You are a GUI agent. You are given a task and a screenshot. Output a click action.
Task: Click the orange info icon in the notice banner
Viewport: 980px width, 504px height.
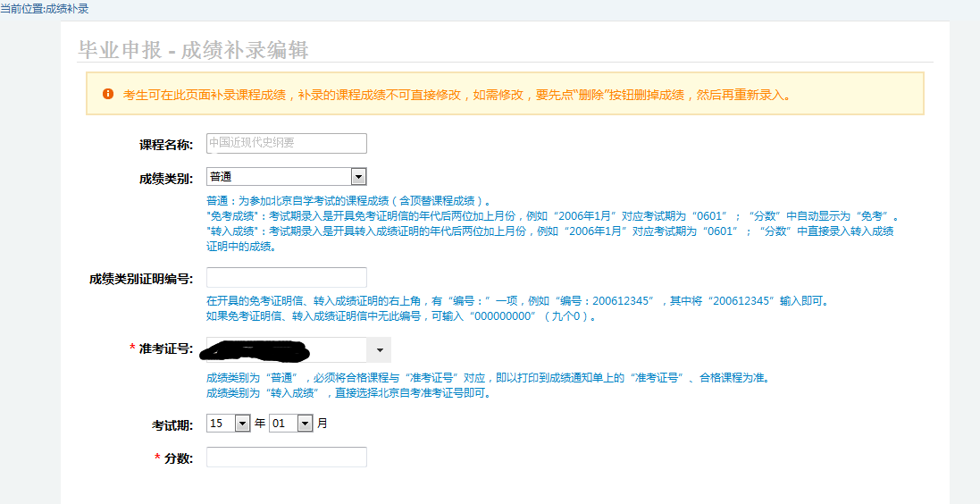108,94
